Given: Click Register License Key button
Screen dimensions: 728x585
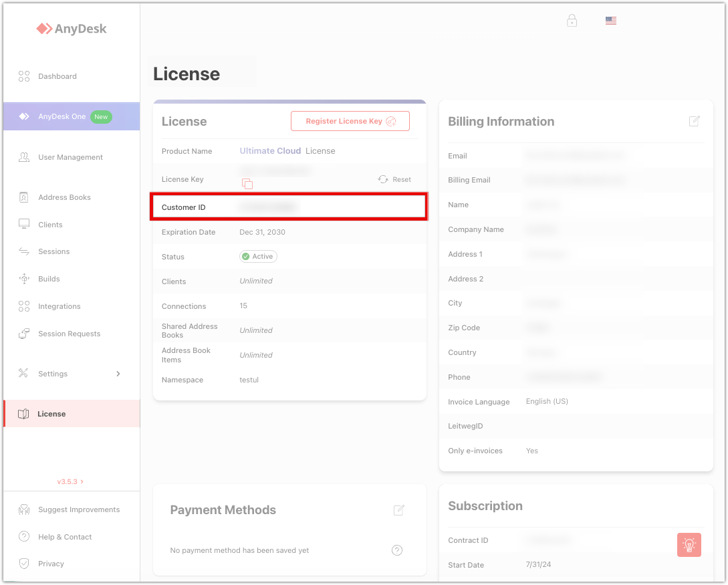Looking at the screenshot, I should tap(350, 121).
